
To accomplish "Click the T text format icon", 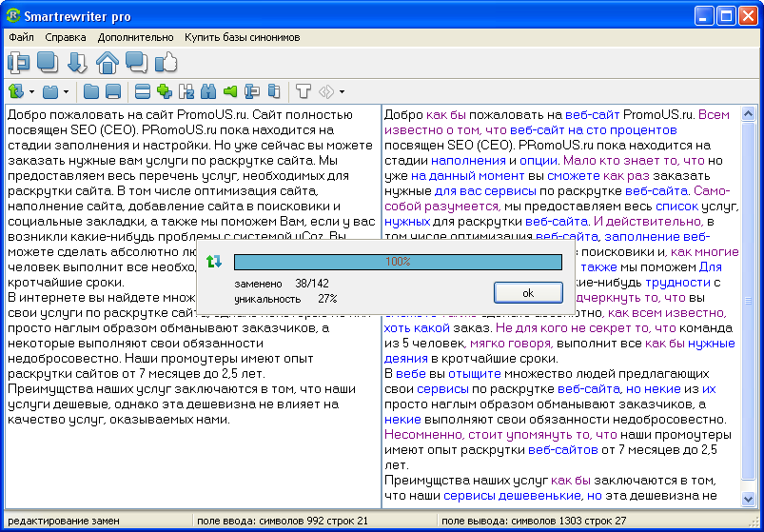I will click(x=304, y=91).
